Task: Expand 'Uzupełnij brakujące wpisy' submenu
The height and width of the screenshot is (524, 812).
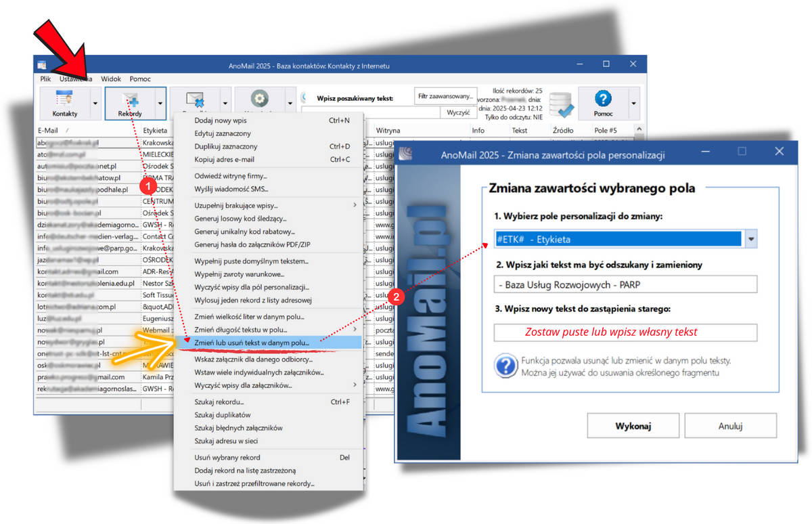Action: tap(355, 205)
